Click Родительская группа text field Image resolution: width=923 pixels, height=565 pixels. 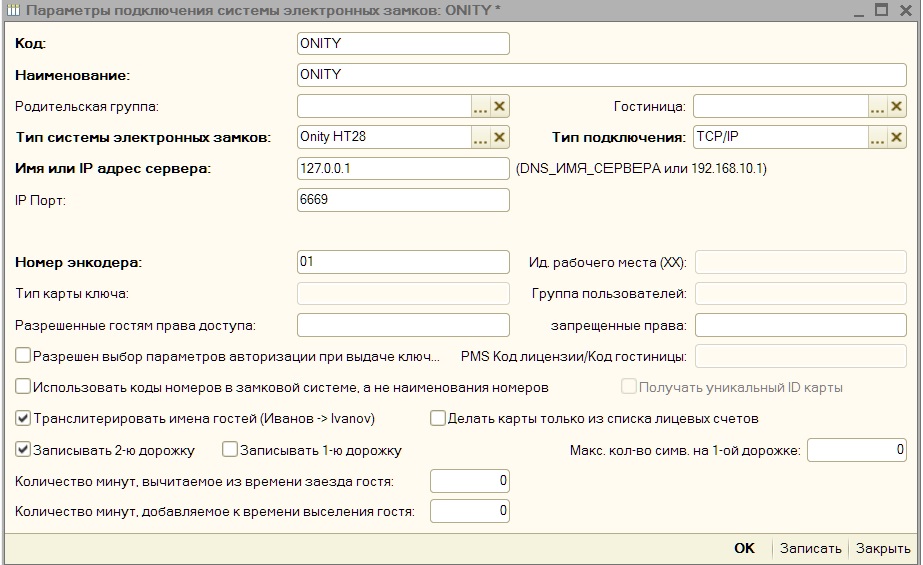click(384, 107)
